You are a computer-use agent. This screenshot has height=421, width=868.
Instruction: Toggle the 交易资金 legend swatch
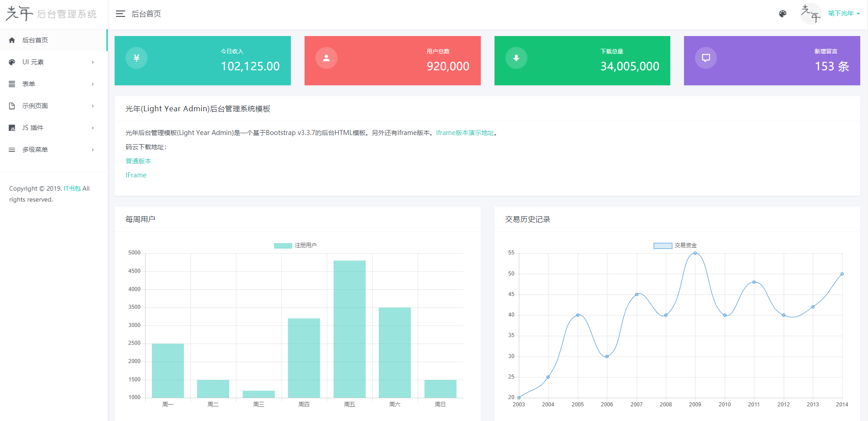tap(663, 246)
